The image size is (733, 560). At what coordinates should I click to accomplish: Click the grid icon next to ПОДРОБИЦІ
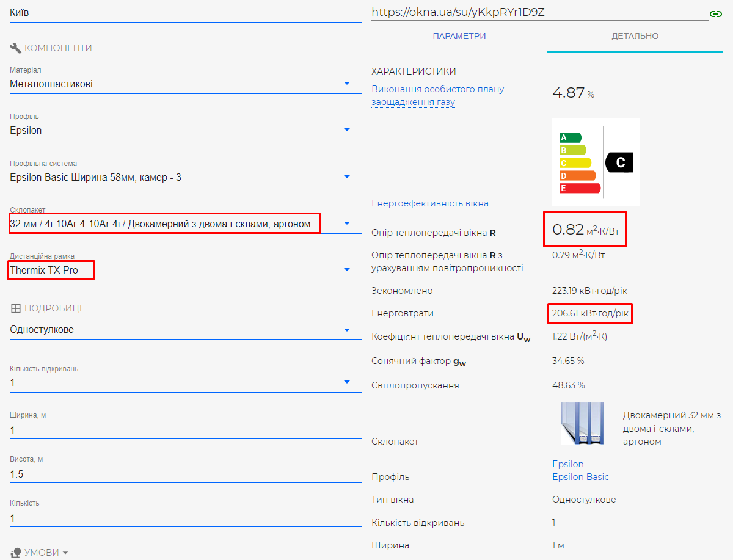(x=16, y=308)
